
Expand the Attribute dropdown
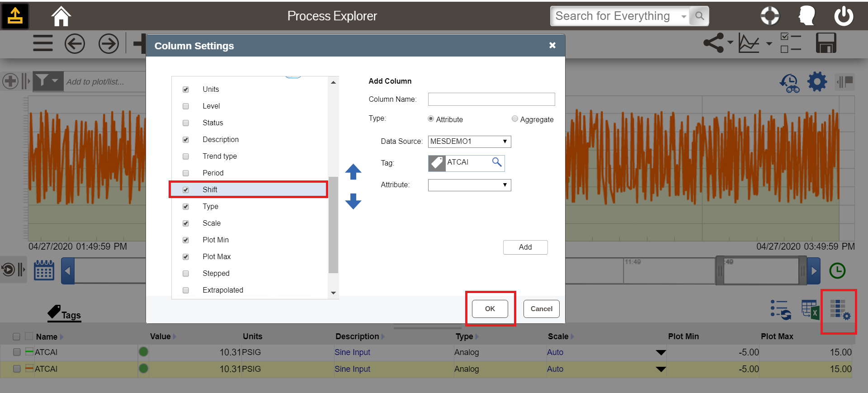469,185
